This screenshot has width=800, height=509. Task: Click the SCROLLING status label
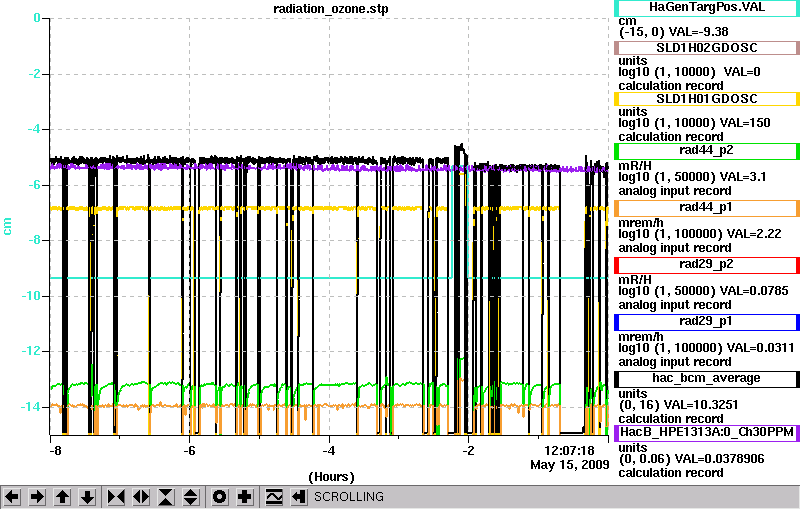(x=348, y=497)
